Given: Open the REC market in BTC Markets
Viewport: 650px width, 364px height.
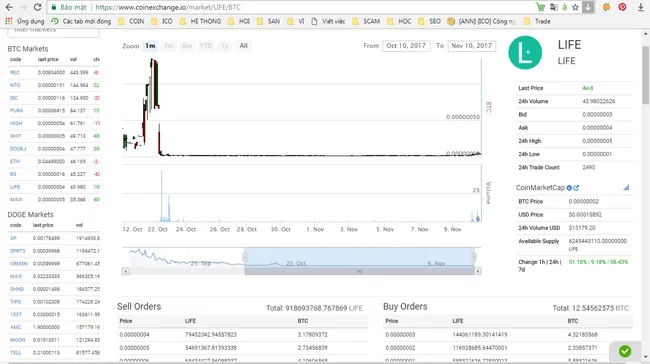Looking at the screenshot, I should [x=15, y=73].
